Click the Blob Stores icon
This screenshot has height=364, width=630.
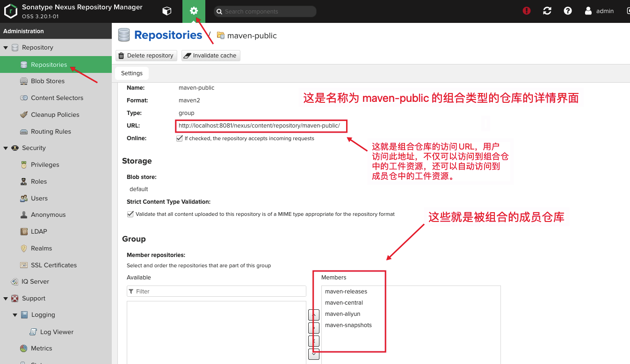[x=24, y=81]
